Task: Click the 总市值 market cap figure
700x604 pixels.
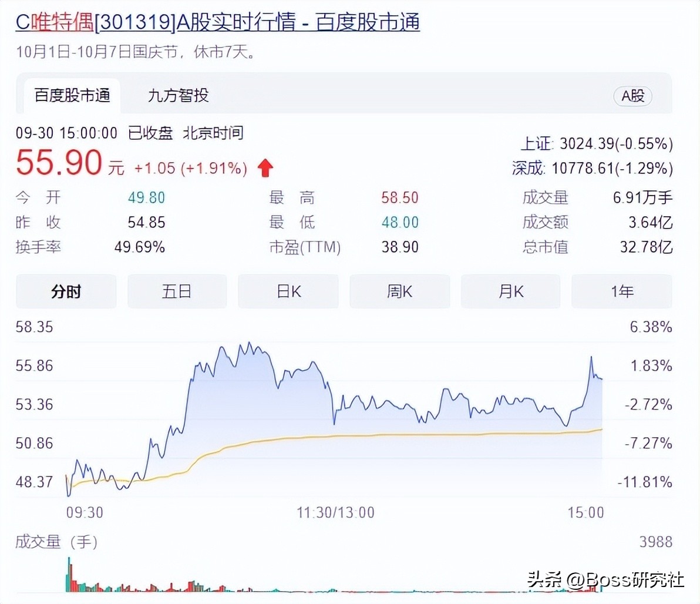Action: (647, 247)
